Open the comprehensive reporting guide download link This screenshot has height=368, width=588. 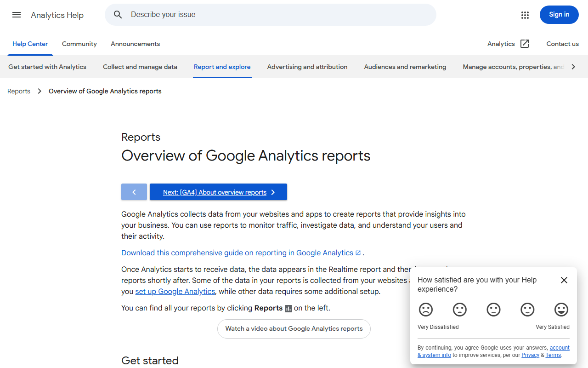coord(237,253)
